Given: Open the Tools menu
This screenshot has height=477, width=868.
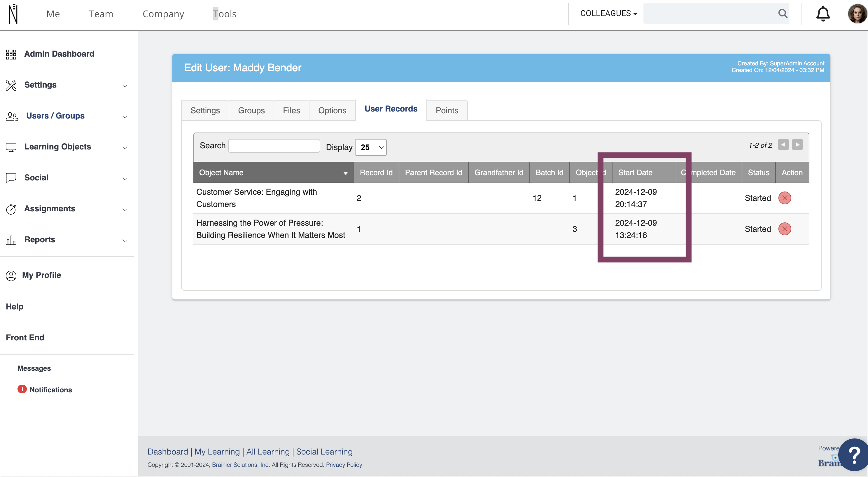Looking at the screenshot, I should point(224,14).
